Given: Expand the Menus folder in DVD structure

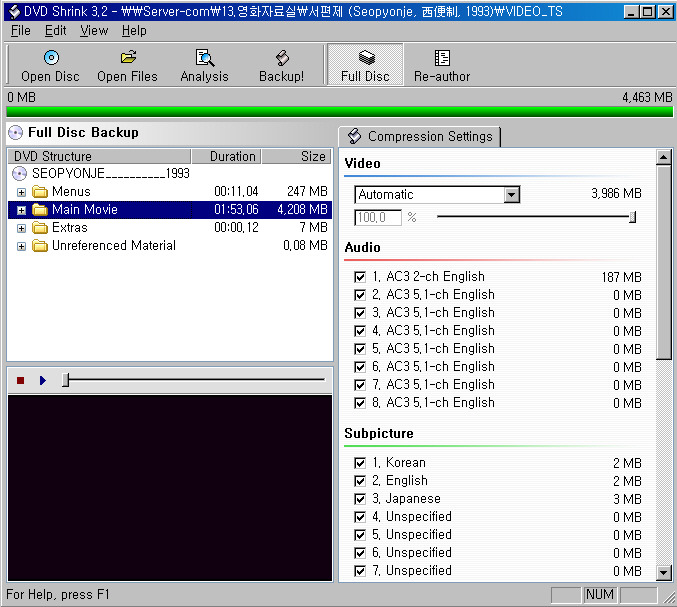Looking at the screenshot, I should pos(22,192).
